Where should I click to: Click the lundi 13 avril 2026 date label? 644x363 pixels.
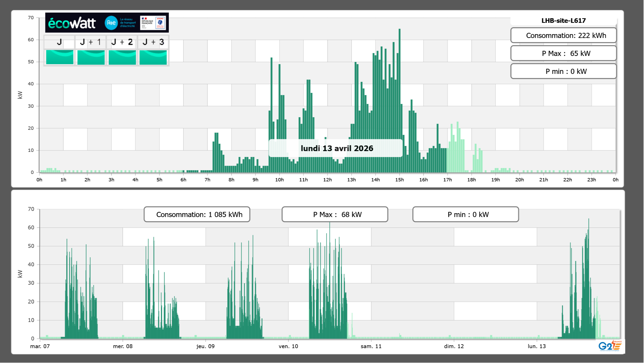click(x=336, y=148)
